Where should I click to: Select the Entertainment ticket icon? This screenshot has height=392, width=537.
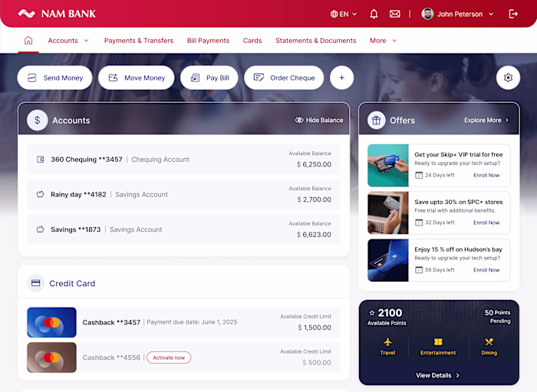[x=438, y=341]
